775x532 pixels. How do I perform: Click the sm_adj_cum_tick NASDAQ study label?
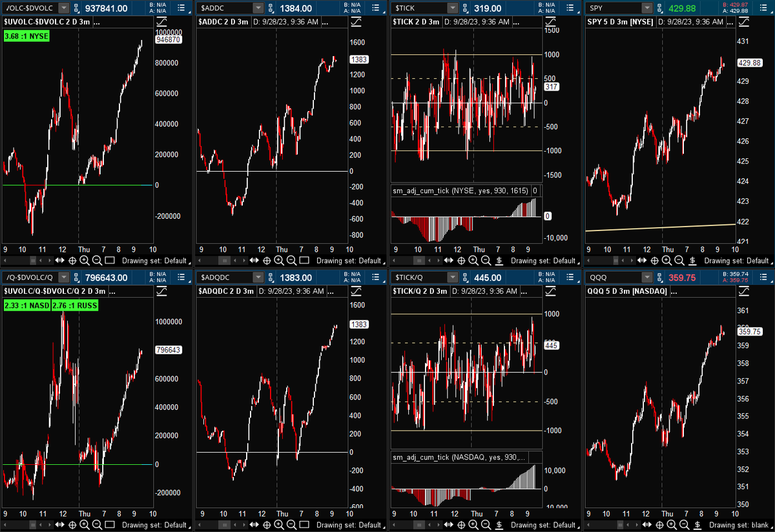(x=459, y=457)
